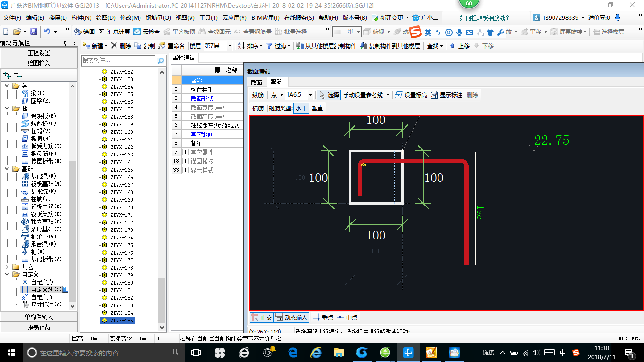Click the open folder icon
This screenshot has height=362, width=644.
17,32
